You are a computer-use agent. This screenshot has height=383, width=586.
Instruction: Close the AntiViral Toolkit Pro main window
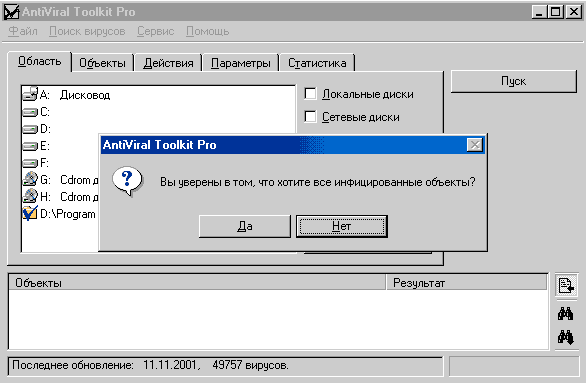573,12
